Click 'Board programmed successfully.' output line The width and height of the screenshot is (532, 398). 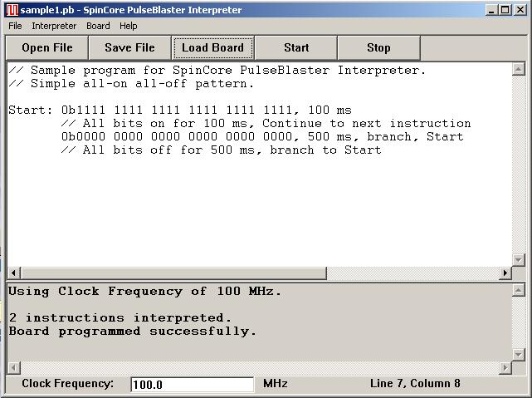coord(133,331)
